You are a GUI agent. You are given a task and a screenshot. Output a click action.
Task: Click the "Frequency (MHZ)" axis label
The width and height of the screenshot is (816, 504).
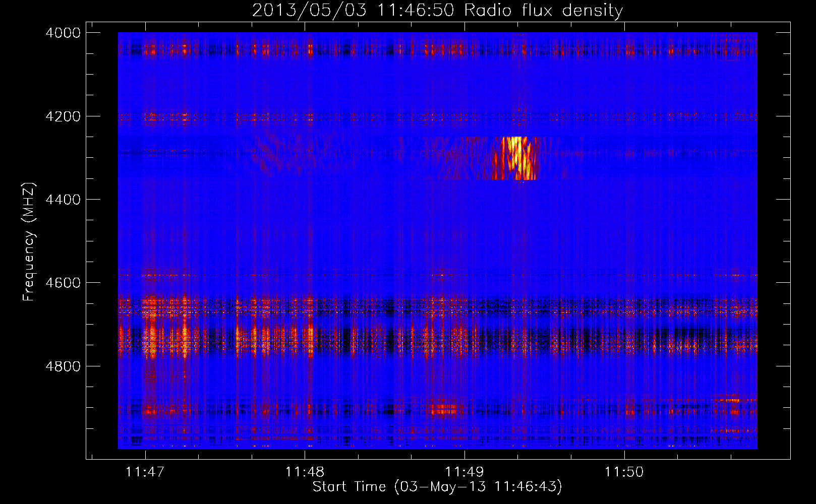29,242
